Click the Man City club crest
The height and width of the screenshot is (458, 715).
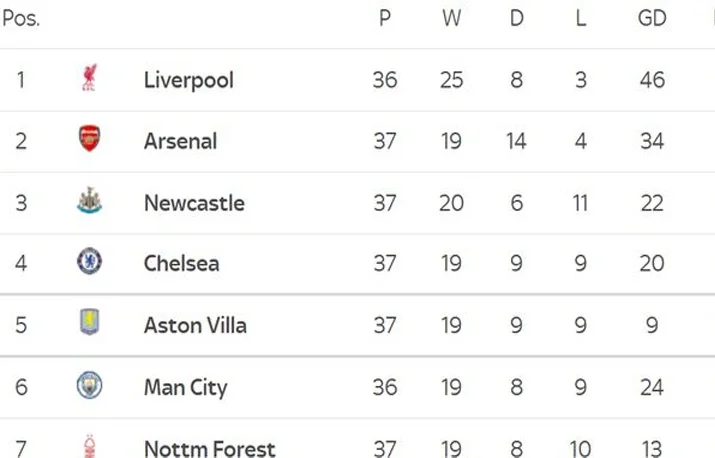(x=89, y=385)
